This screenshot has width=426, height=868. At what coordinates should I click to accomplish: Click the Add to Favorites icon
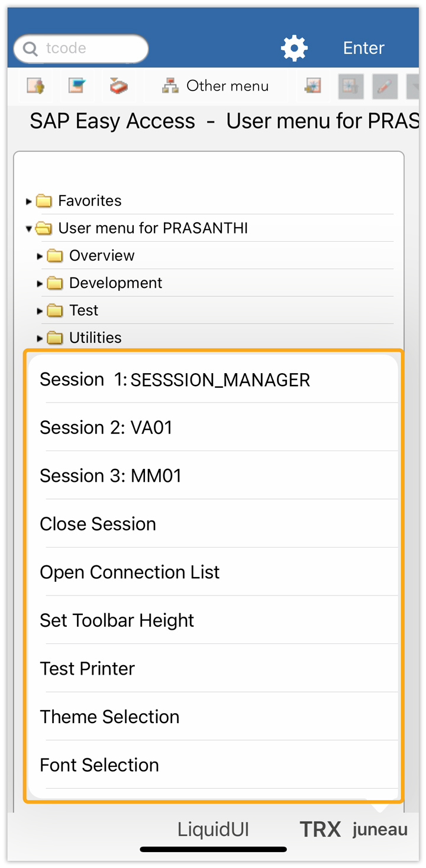[x=312, y=86]
